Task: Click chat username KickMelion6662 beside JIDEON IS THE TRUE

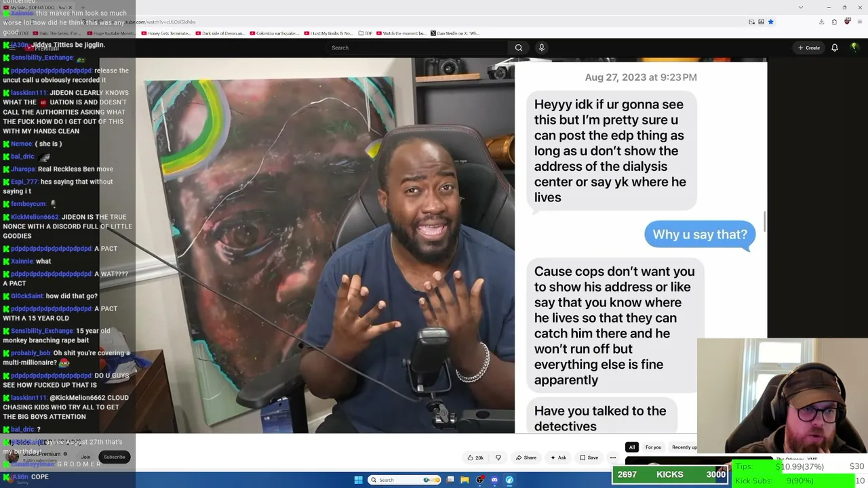Action: pos(35,217)
